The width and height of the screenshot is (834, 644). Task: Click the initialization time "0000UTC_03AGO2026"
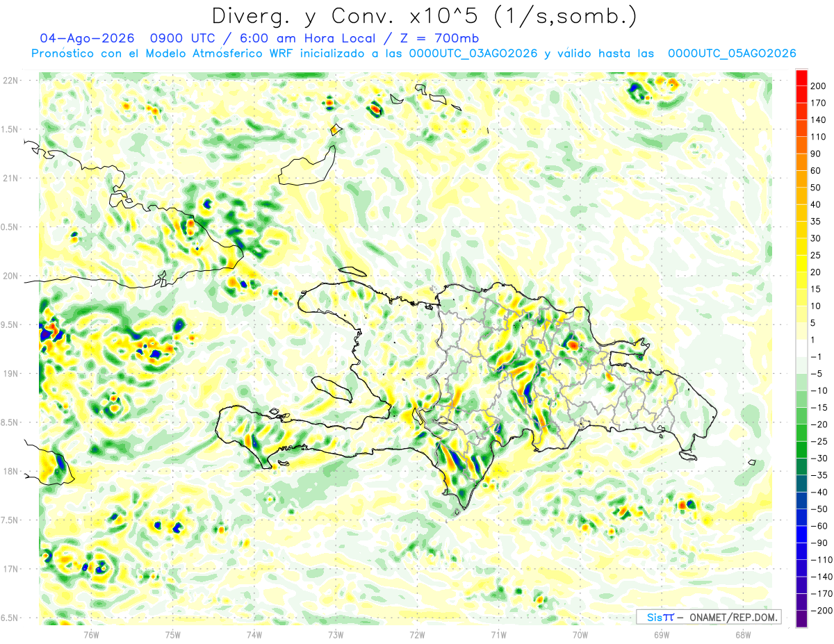pos(473,53)
